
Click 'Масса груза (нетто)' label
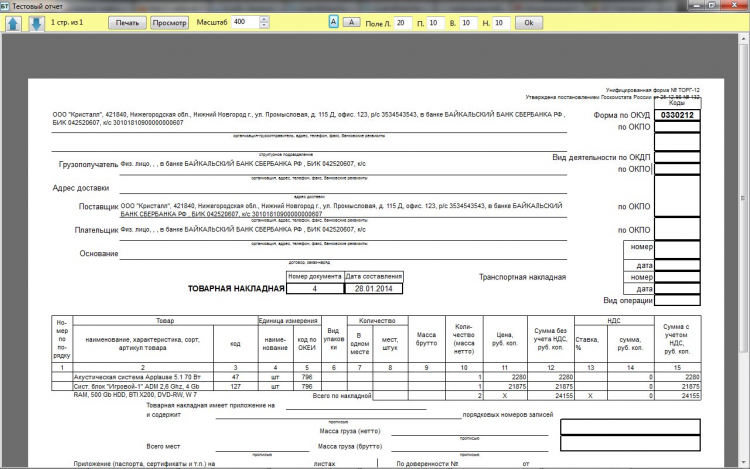pos(350,431)
